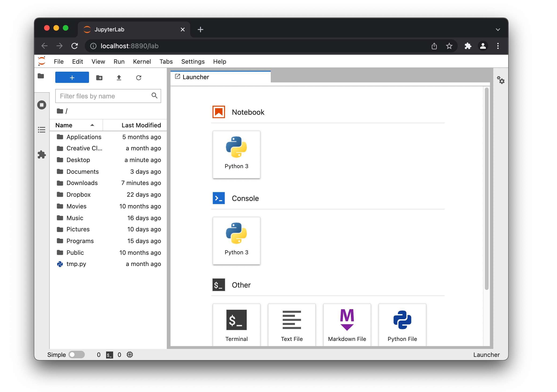This screenshot has height=392, width=557.
Task: Select the Applications folder
Action: 108,137
